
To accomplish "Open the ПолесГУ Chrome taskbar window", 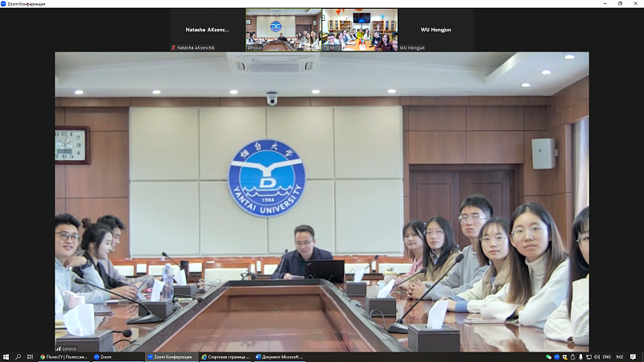I will coord(64,356).
